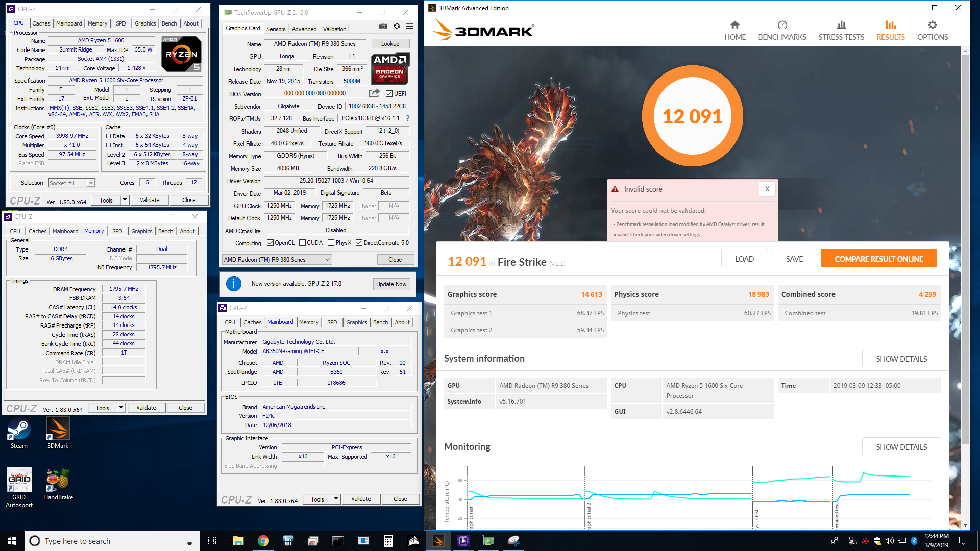Open Task View on the taskbar

(x=212, y=541)
